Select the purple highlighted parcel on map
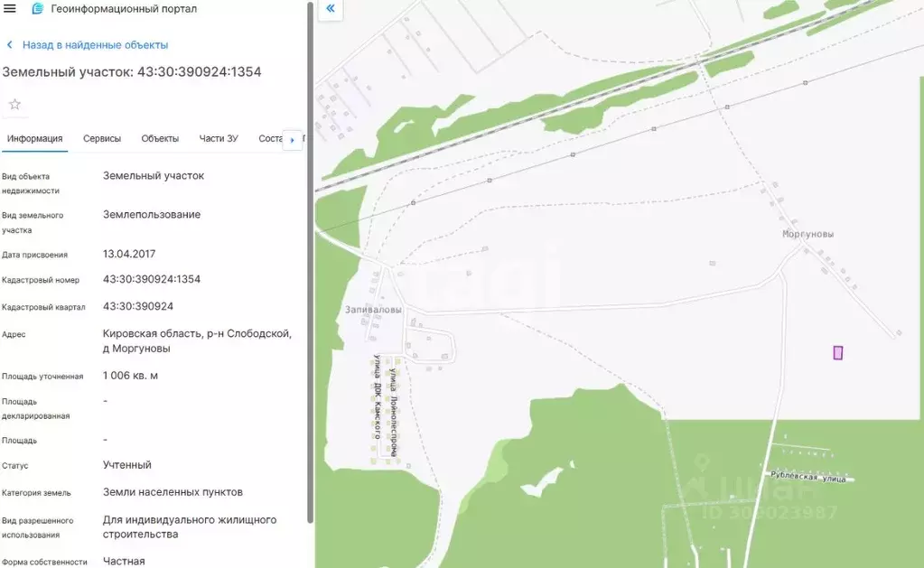This screenshot has height=568, width=924. tap(837, 353)
